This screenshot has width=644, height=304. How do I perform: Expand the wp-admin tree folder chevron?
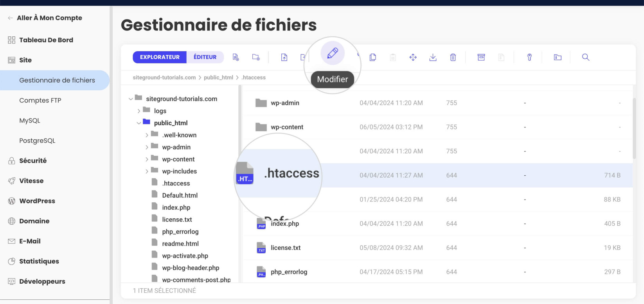click(x=147, y=147)
